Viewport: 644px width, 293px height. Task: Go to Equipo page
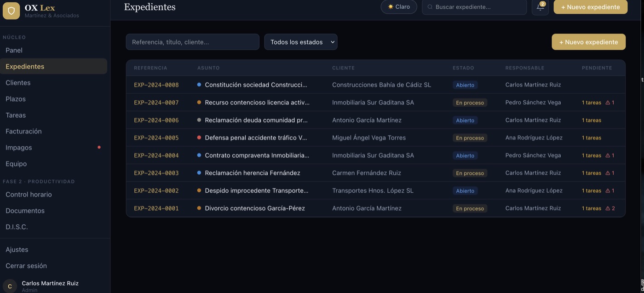tap(16, 164)
